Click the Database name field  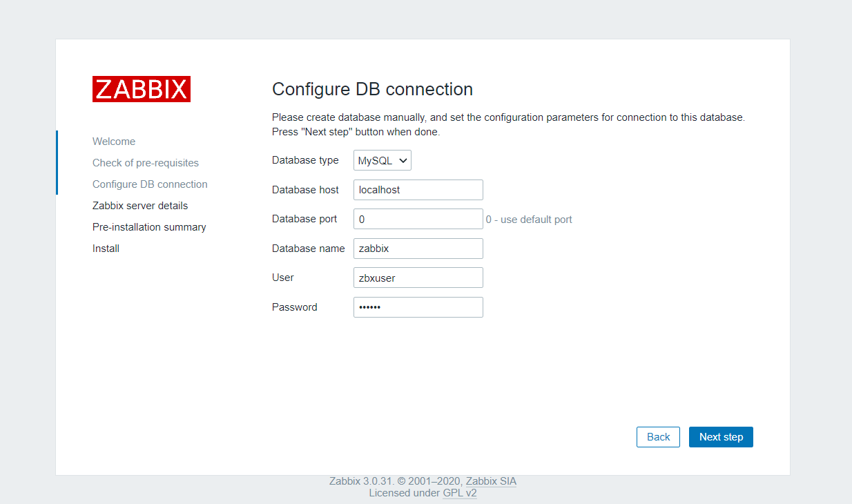pos(418,249)
